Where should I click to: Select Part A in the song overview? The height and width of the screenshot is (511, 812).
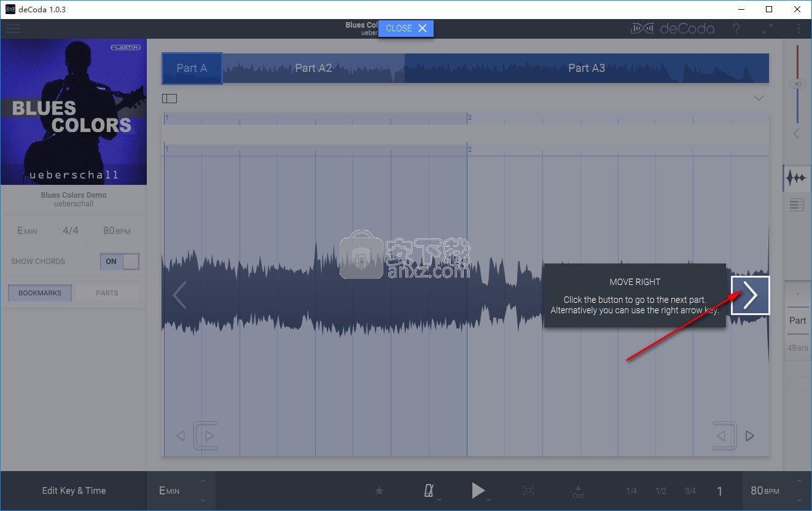[192, 68]
